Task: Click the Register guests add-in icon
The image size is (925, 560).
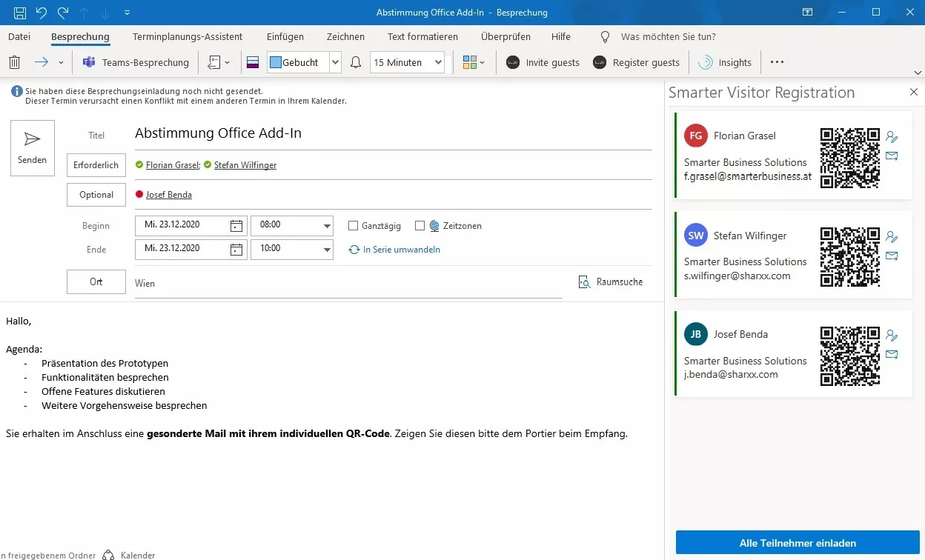Action: tap(600, 63)
